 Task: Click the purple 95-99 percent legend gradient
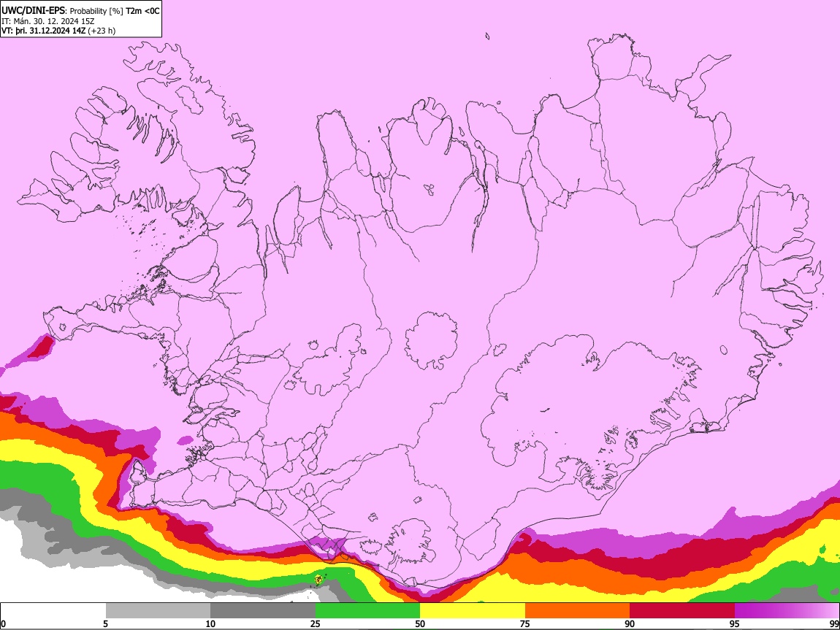(787, 611)
